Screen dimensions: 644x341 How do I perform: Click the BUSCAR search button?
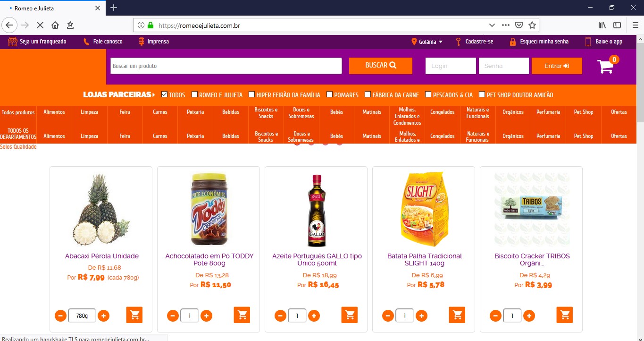coord(381,66)
